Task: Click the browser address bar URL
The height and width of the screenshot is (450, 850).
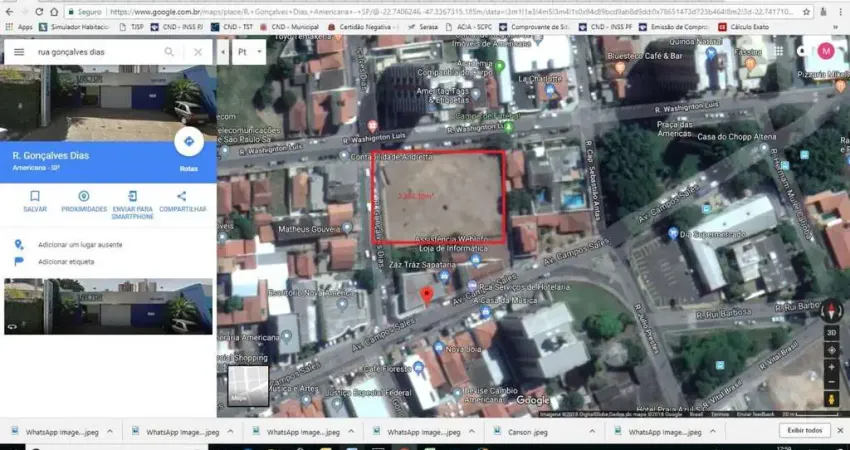Action: click(450, 11)
